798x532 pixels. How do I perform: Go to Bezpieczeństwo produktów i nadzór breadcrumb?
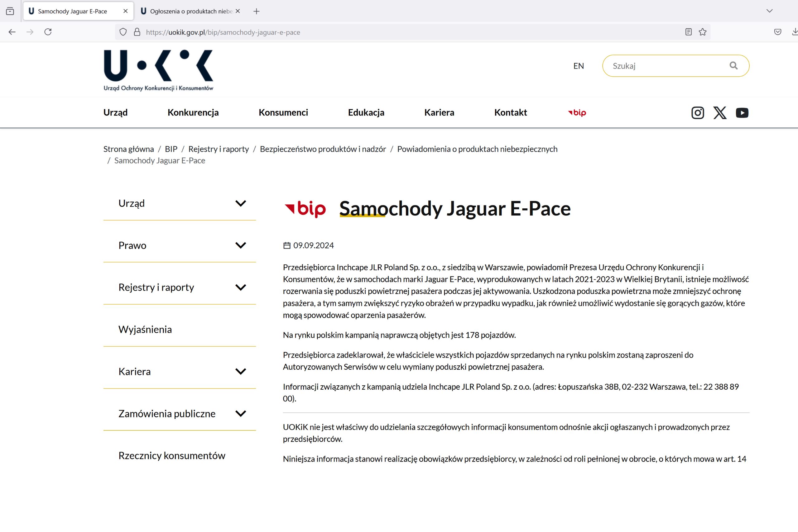pyautogui.click(x=323, y=149)
